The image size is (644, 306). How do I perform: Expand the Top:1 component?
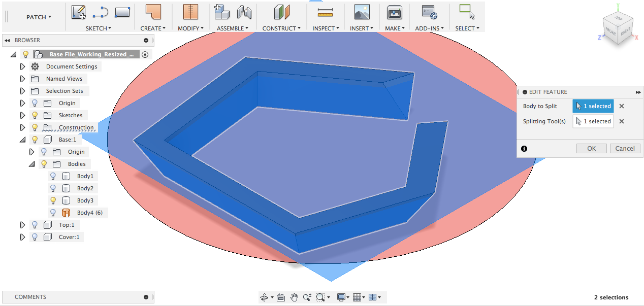[x=22, y=225]
